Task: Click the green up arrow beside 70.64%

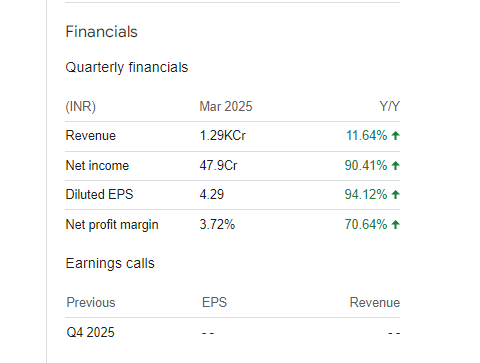Action: coord(395,225)
